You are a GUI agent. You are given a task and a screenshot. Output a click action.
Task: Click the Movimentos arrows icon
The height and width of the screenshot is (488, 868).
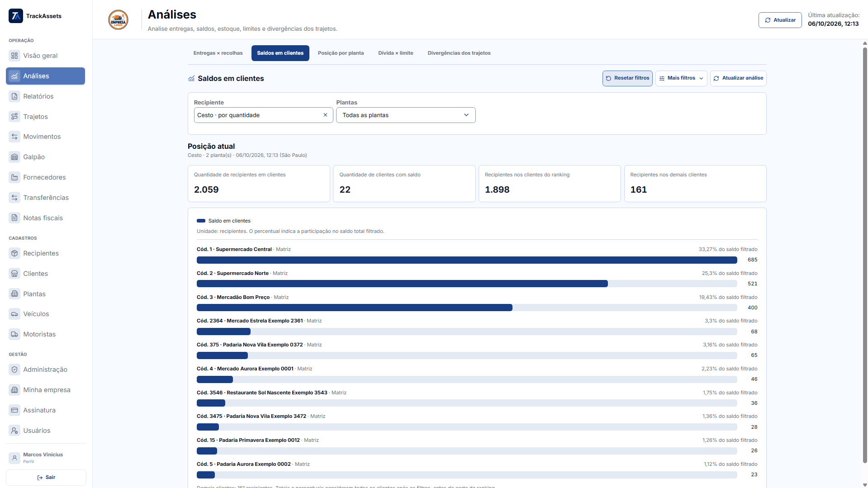14,137
